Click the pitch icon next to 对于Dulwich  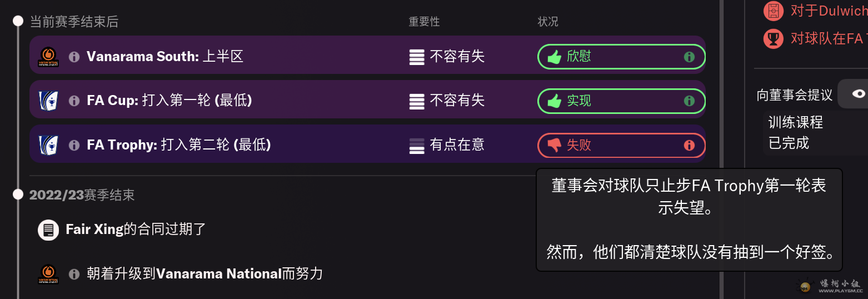772,11
